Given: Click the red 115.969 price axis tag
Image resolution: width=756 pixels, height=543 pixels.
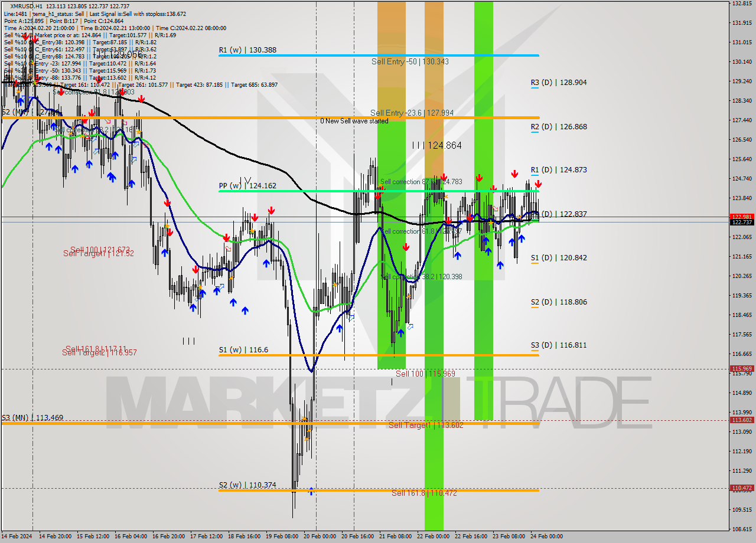Looking at the screenshot, I should coord(742,369).
